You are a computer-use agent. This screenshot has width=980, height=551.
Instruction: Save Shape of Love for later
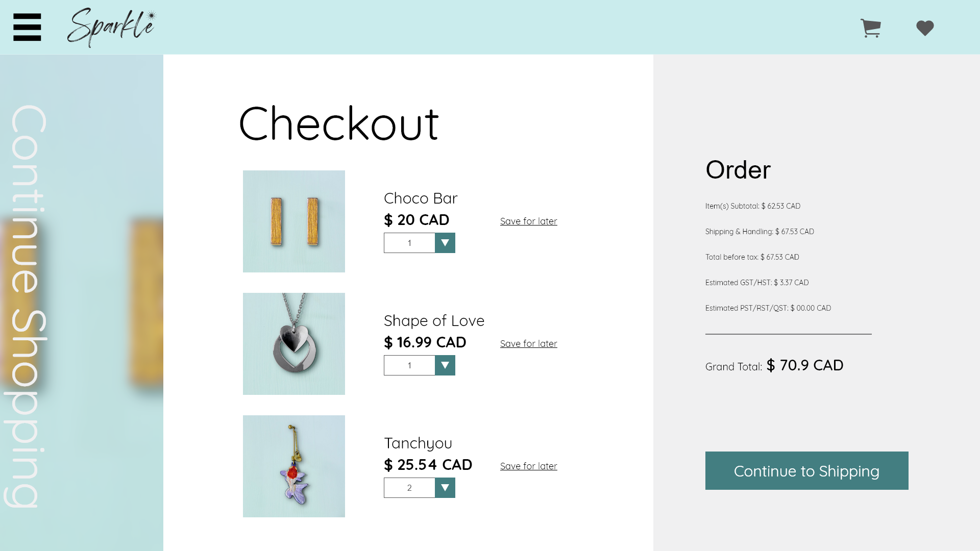[x=528, y=344]
